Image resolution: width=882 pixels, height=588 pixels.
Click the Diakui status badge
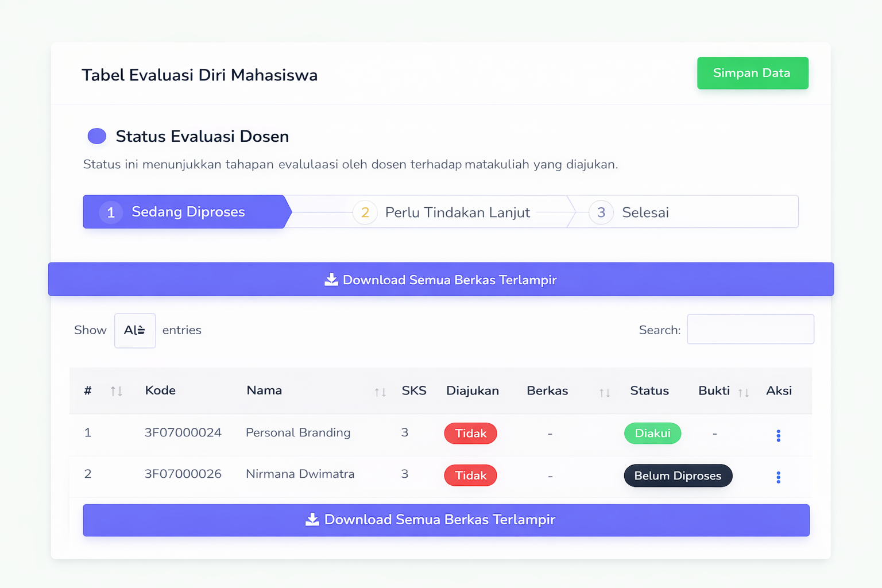point(652,434)
